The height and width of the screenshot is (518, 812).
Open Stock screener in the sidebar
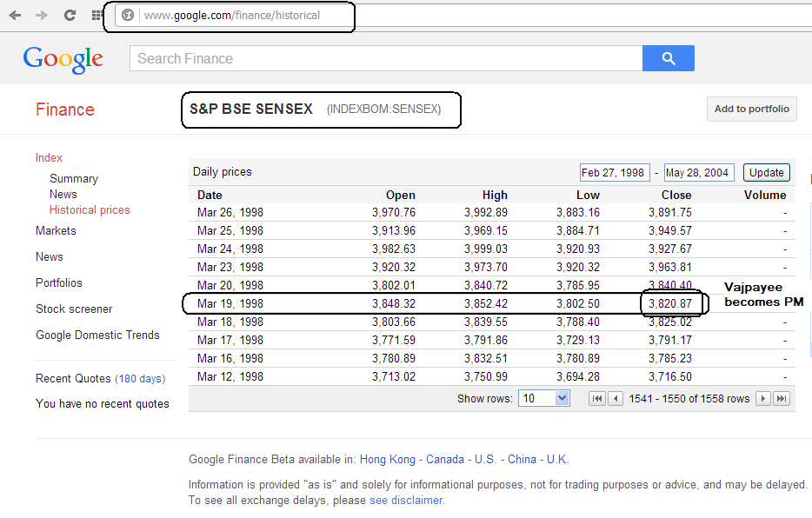[x=74, y=309]
